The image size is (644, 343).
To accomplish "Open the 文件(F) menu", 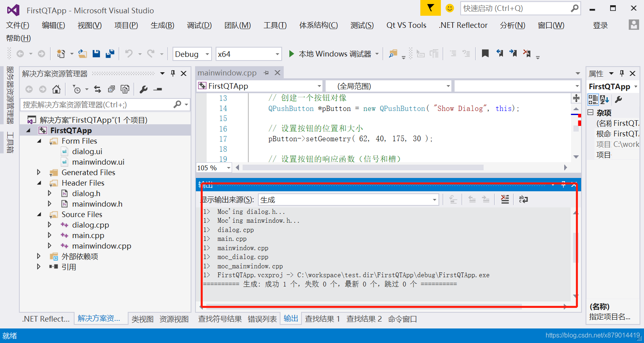I will [18, 25].
